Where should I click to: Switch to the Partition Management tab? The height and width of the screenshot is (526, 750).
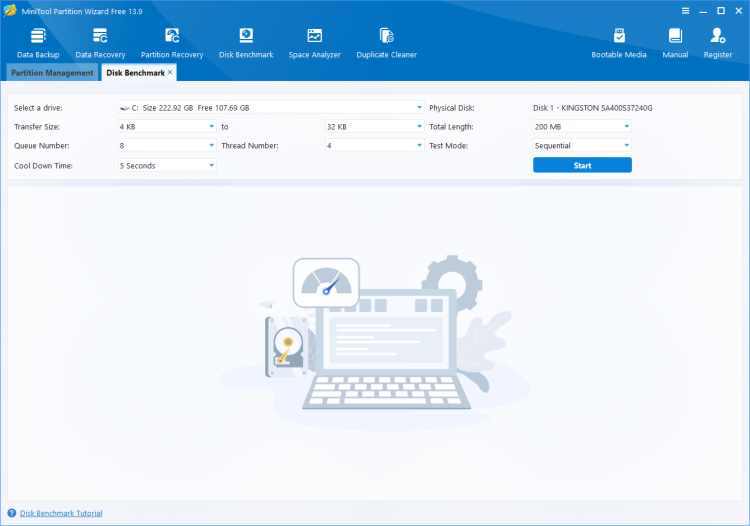52,73
